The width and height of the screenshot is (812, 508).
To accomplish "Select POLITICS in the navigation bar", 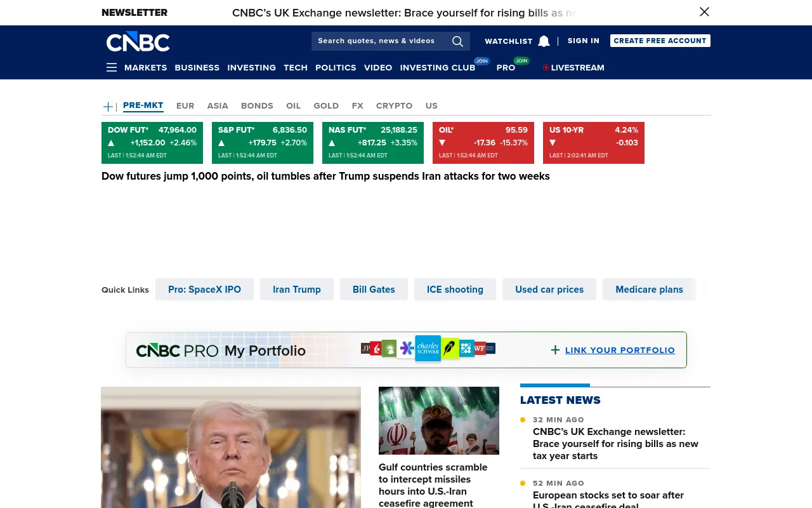I will 336,67.
